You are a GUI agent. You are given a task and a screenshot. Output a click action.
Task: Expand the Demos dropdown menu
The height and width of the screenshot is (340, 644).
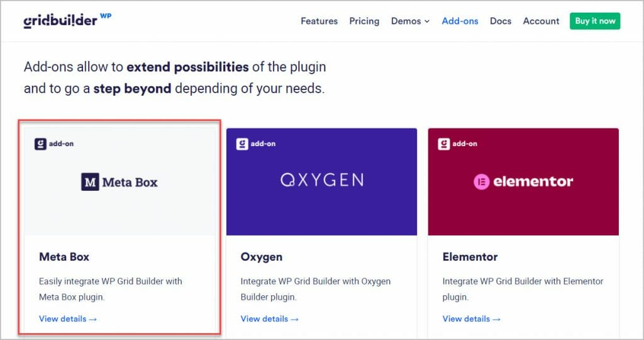[410, 21]
